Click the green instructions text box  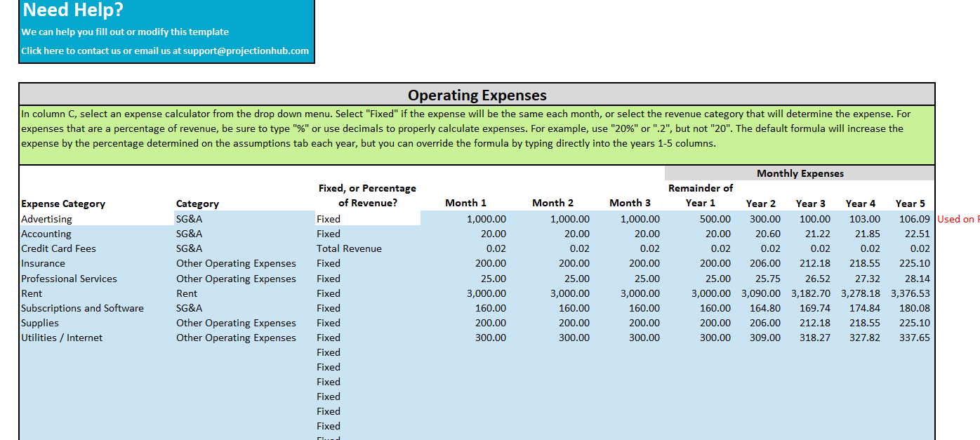[x=477, y=135]
